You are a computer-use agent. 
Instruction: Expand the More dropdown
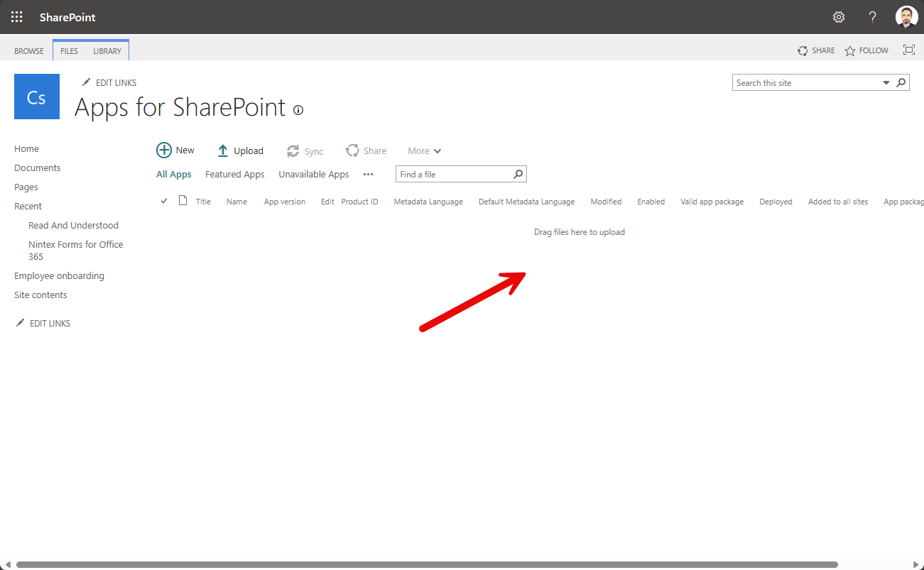pyautogui.click(x=425, y=150)
